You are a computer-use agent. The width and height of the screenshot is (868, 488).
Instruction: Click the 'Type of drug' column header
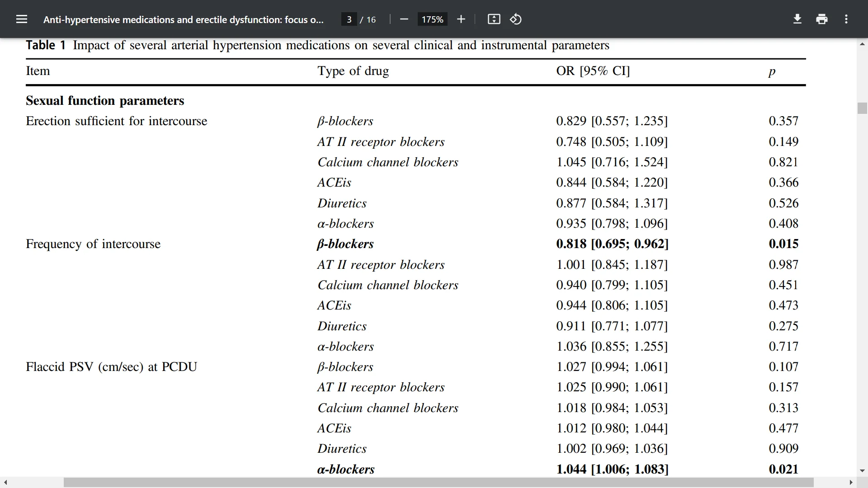point(353,71)
